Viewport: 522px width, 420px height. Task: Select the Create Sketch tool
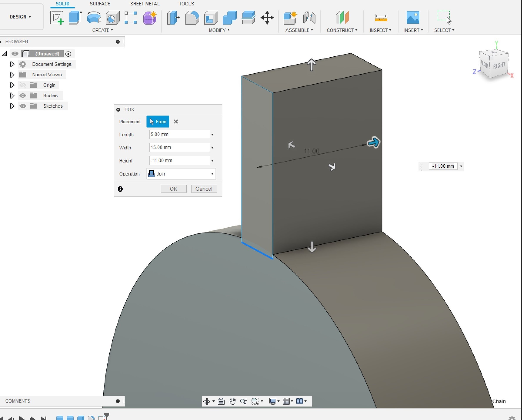pyautogui.click(x=57, y=17)
